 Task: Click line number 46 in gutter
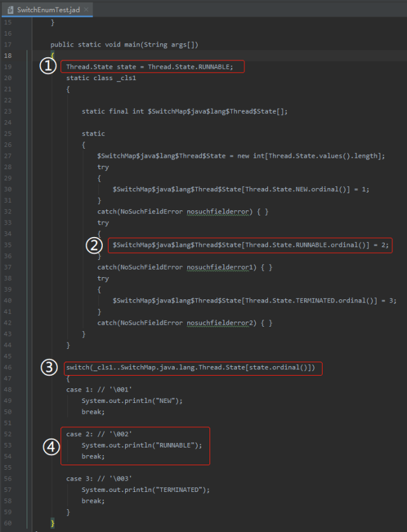click(x=8, y=367)
